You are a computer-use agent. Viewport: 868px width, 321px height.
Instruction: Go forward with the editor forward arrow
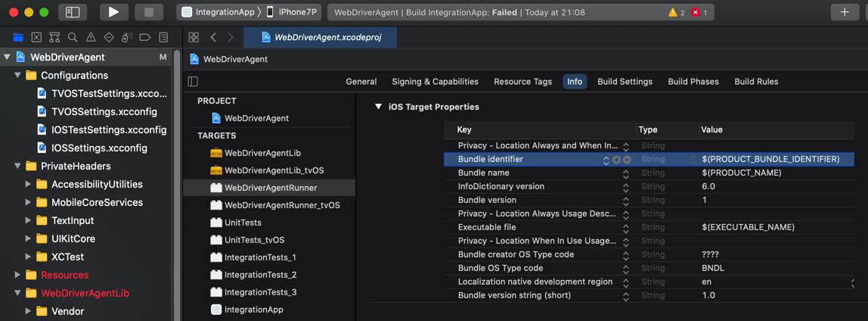click(x=231, y=37)
